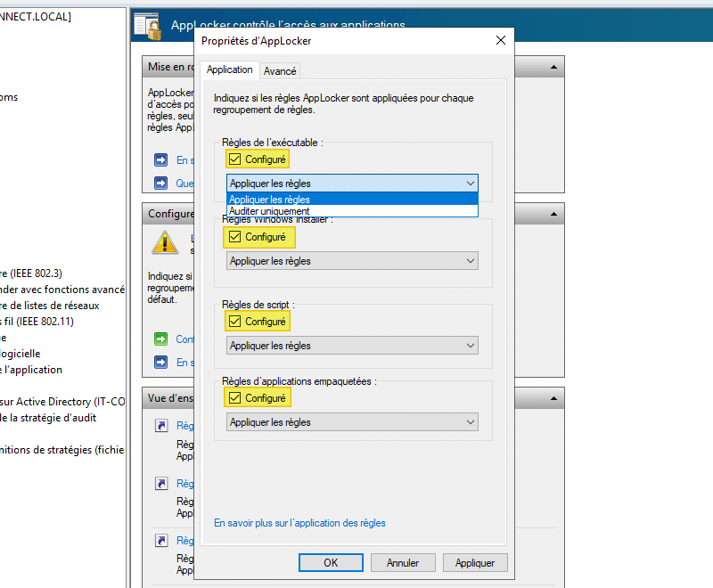Uncheck Configuré for packaged app rules
Viewport: 713px width, 588px height.
[234, 398]
